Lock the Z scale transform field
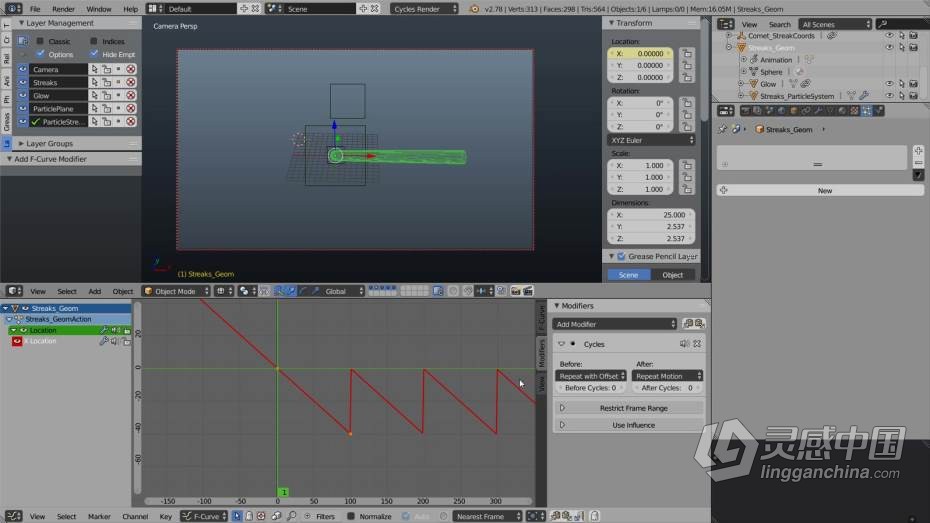Viewport: 930px width, 523px height. click(x=687, y=189)
